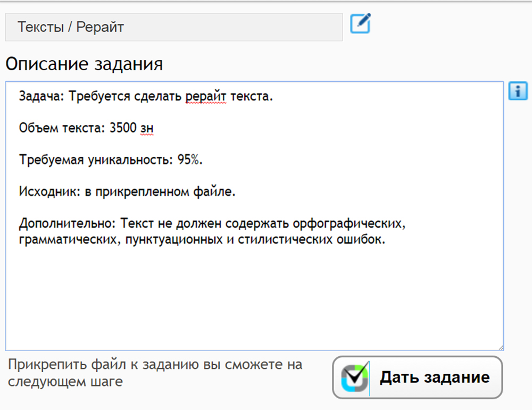Click the empty area inside description textarea
The width and height of the screenshot is (532, 411).
pyautogui.click(x=254, y=298)
